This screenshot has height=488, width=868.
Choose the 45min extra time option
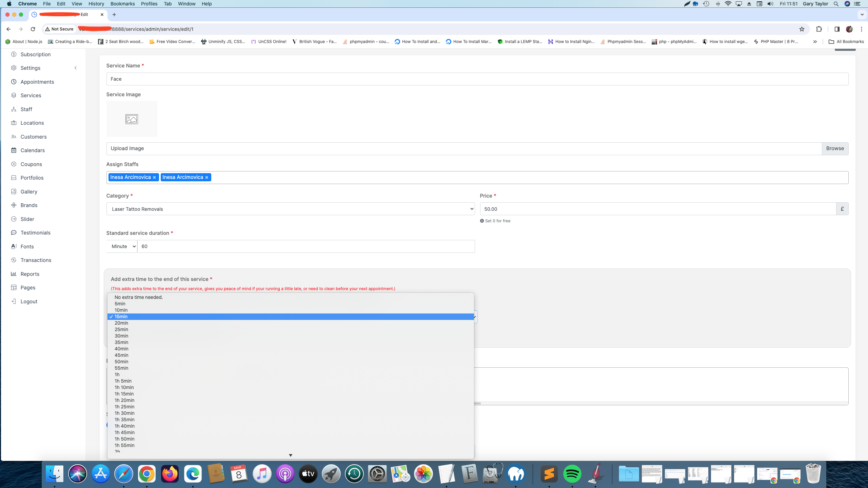[x=291, y=355]
